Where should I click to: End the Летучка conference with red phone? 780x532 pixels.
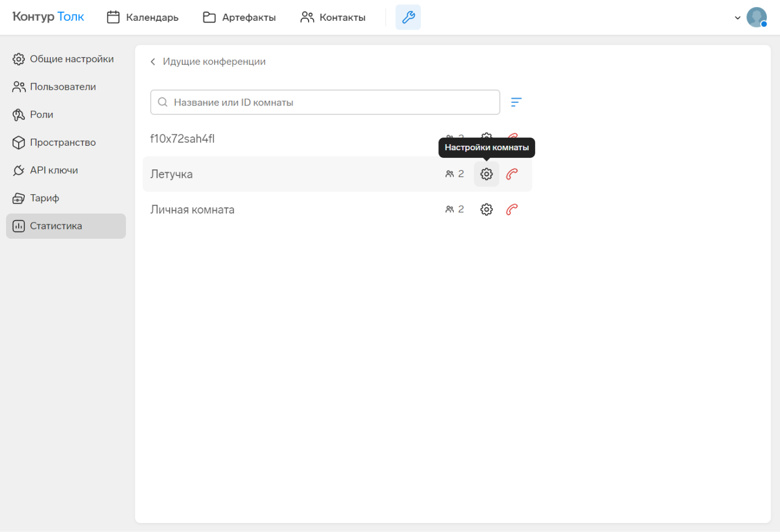pos(512,174)
